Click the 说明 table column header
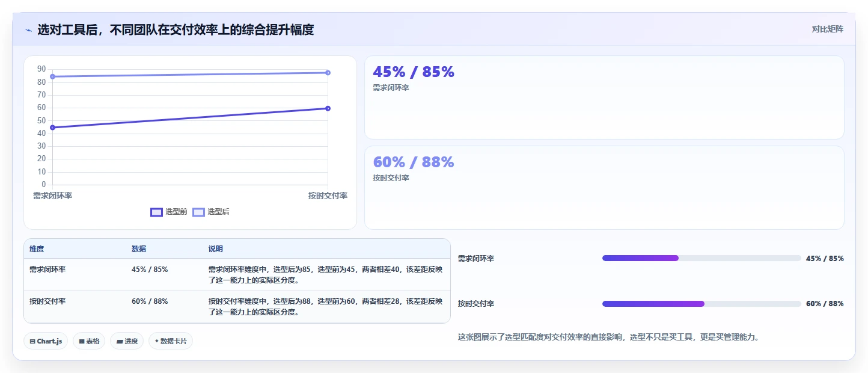868x373 pixels. (216, 249)
